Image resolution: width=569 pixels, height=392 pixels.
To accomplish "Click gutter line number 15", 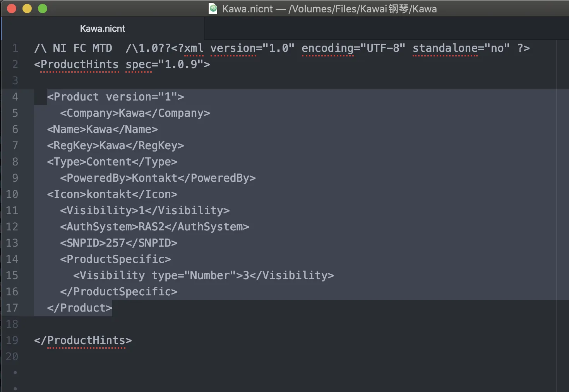I will click(12, 276).
